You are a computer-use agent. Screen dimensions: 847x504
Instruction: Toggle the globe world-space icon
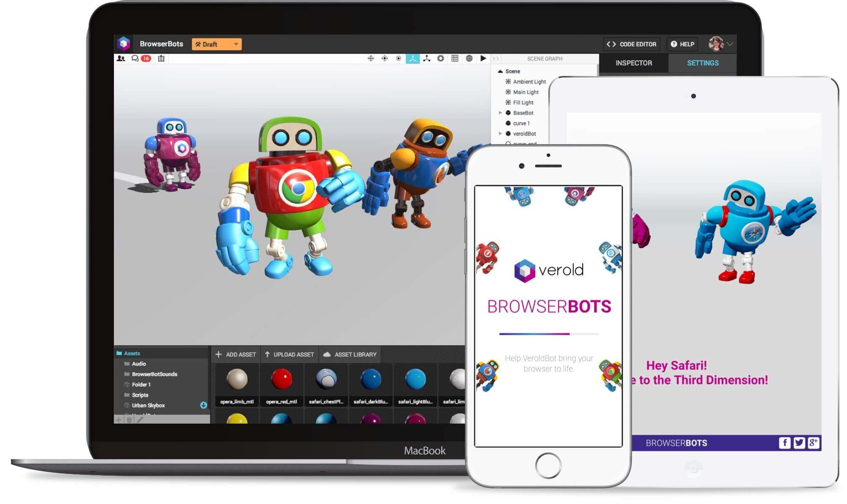pos(469,58)
